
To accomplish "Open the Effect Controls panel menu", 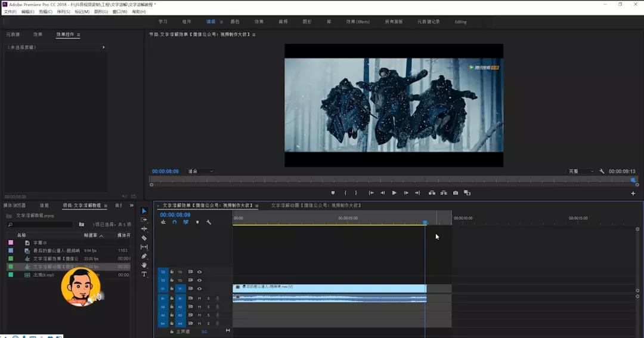I will pyautogui.click(x=79, y=35).
